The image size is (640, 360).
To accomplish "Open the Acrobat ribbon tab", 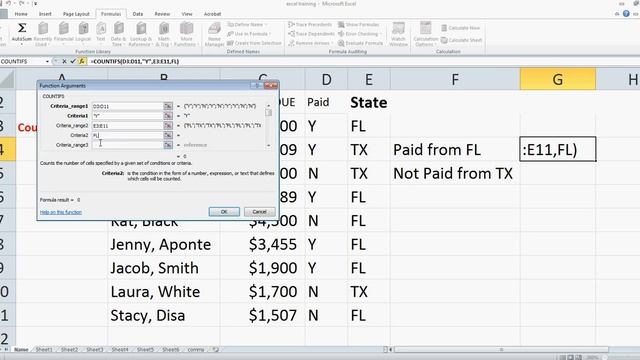I will (x=212, y=14).
